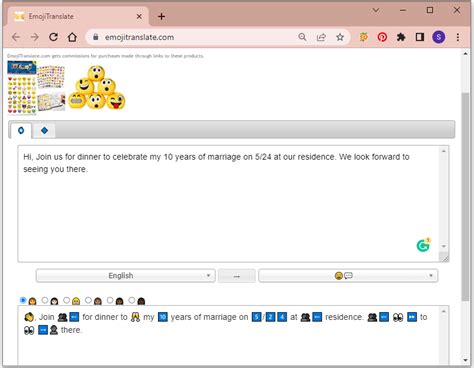Click the input box resize grip corner

[x=445, y=258]
